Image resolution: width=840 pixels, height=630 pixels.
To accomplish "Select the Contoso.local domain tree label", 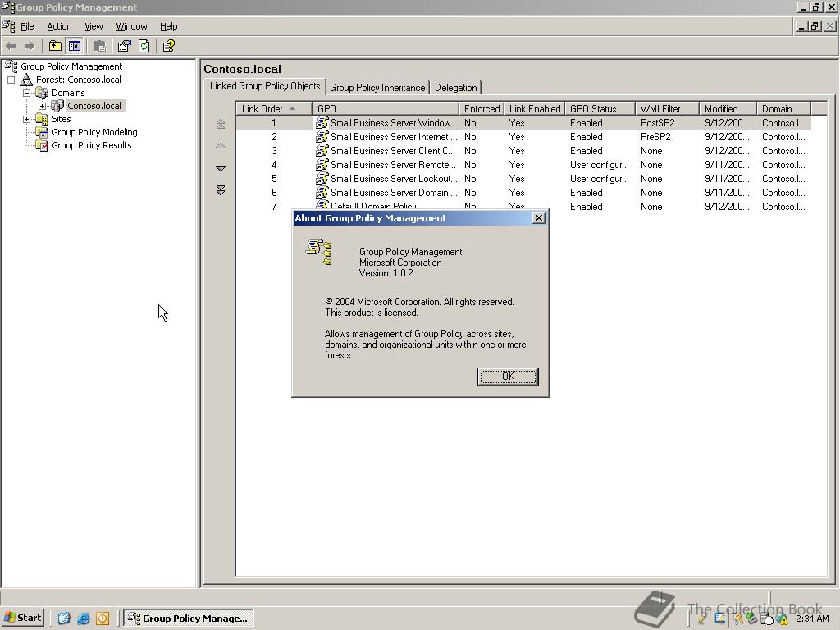I will (94, 106).
